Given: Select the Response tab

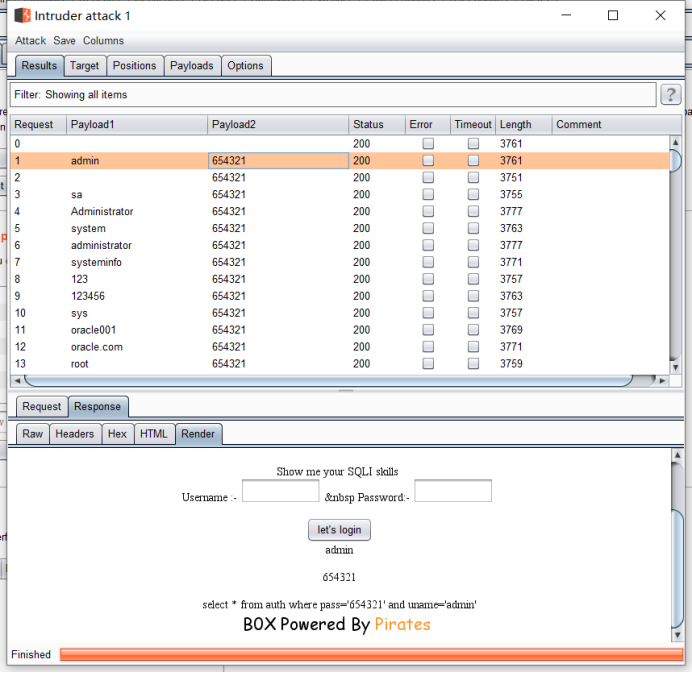Looking at the screenshot, I should (x=98, y=406).
